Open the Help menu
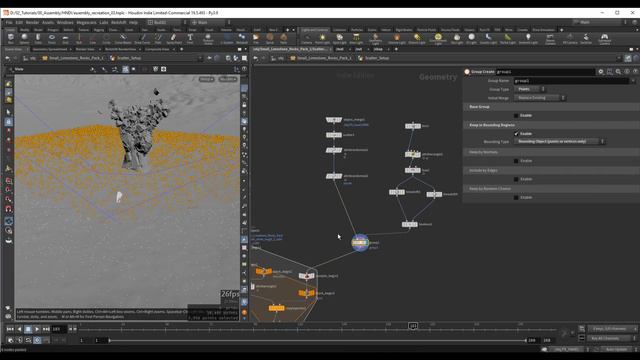Image resolution: width=640 pixels, height=360 pixels. pyautogui.click(x=133, y=22)
